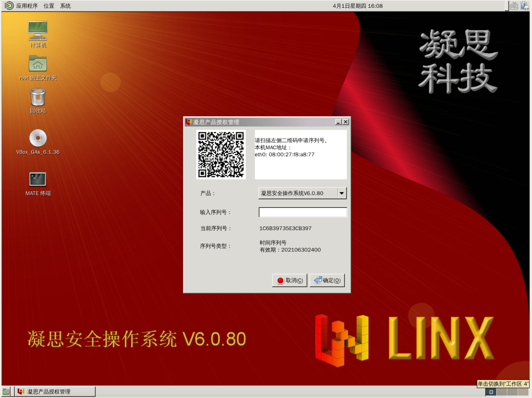
Task: Click the show desktop icon in bottom panel
Action: point(6,392)
